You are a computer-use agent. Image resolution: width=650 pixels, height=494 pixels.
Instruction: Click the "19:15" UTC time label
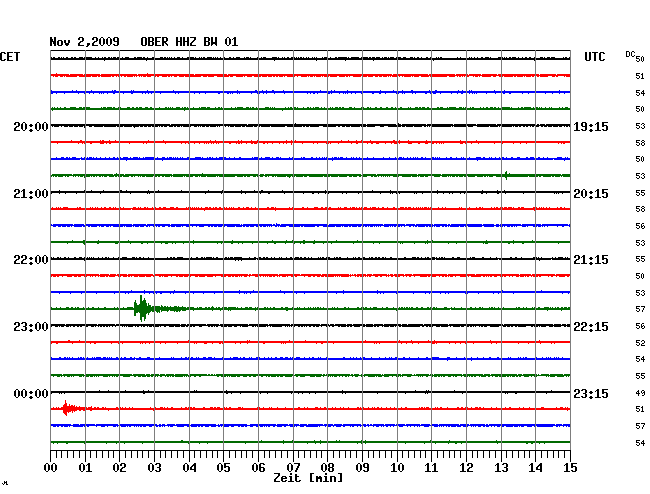591,127
